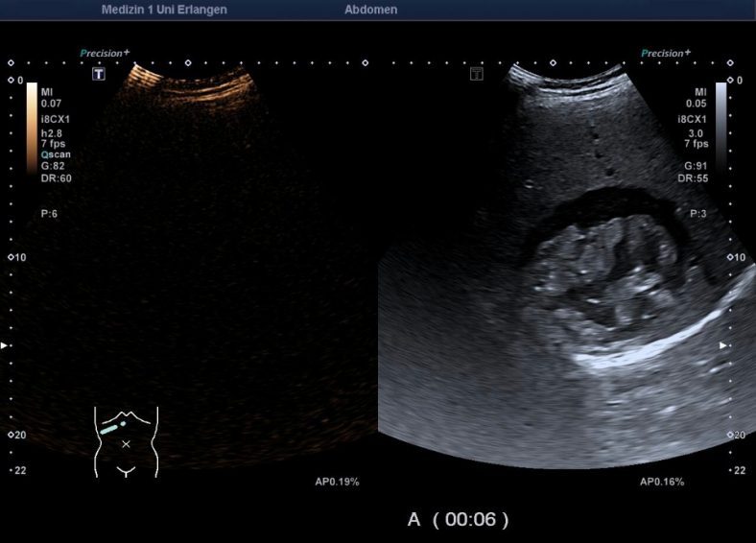The width and height of the screenshot is (756, 543).
Task: Click the abdomen body marker pictogram
Action: [x=126, y=440]
